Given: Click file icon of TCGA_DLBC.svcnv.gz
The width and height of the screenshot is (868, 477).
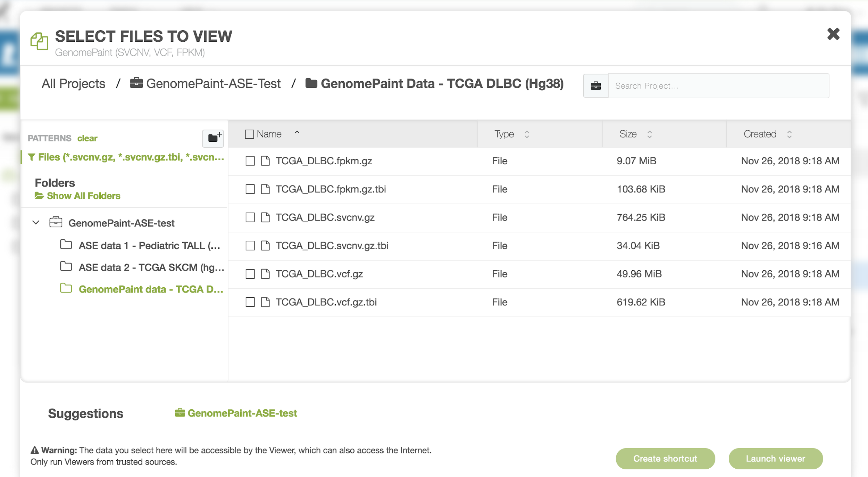Looking at the screenshot, I should 265,217.
